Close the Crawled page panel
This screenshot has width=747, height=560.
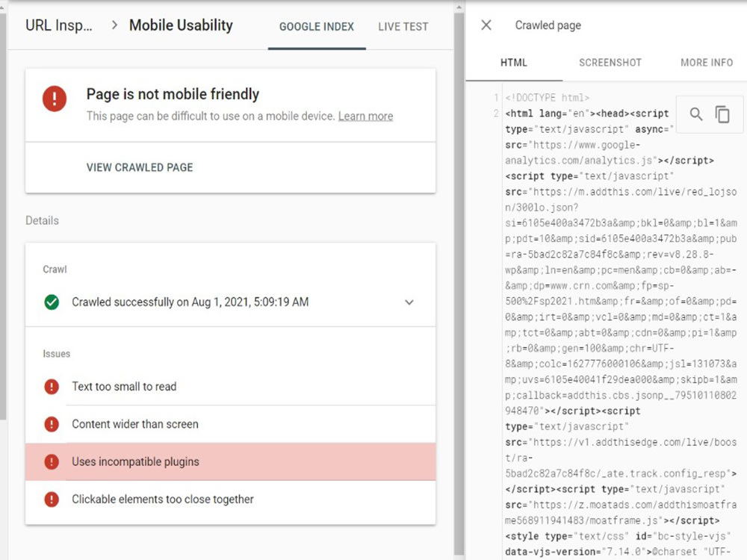tap(486, 25)
